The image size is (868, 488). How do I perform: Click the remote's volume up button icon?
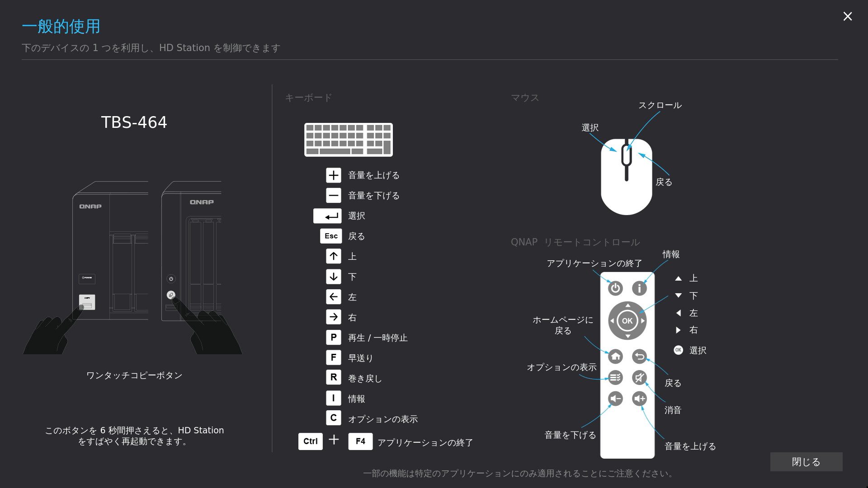639,399
